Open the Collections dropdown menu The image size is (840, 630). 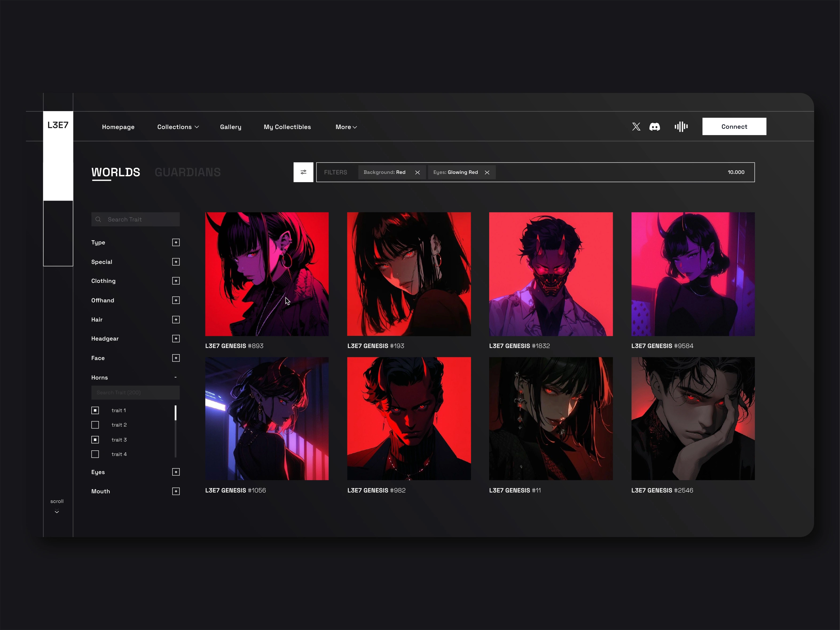(178, 127)
